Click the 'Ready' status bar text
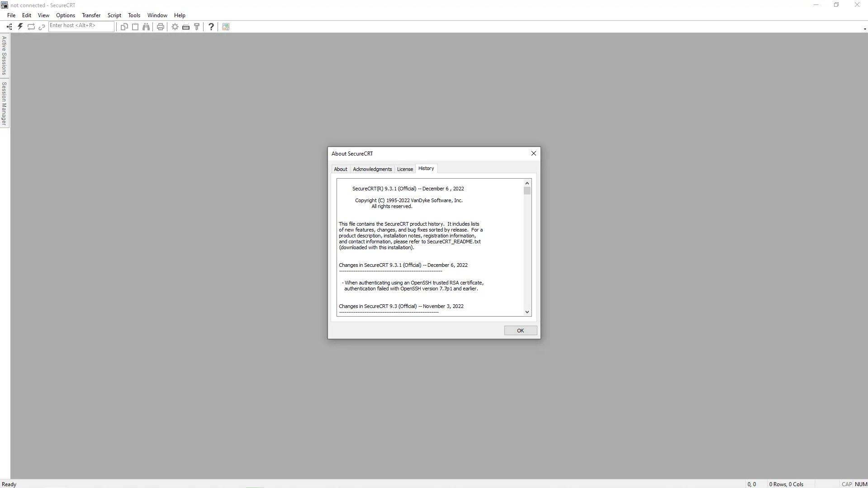Screen dimensions: 868x488 pos(9,484)
